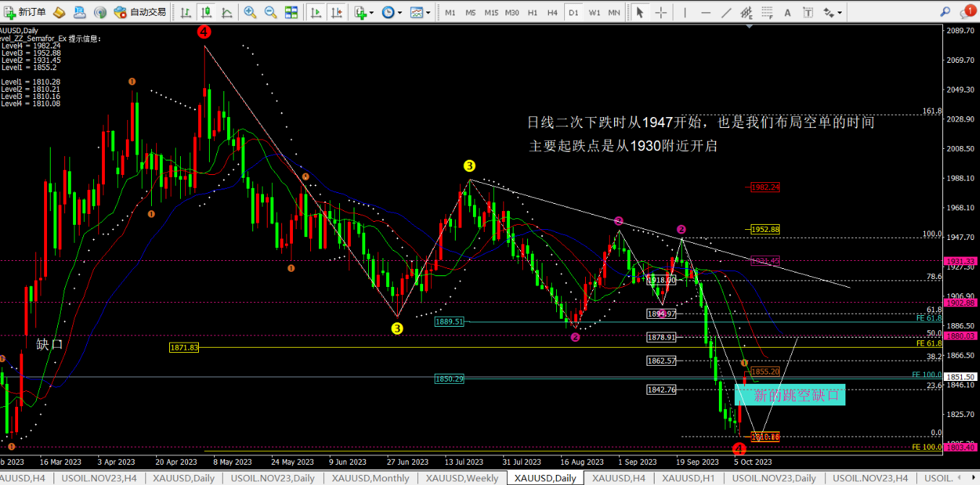Select the MN timeframe button

614,12
